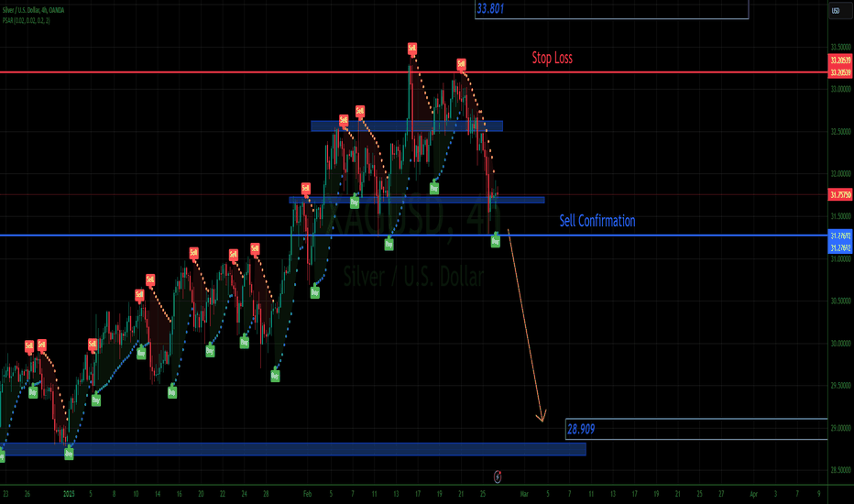
Task: Select the wide blue support zone near 28.75
Action: [293, 449]
